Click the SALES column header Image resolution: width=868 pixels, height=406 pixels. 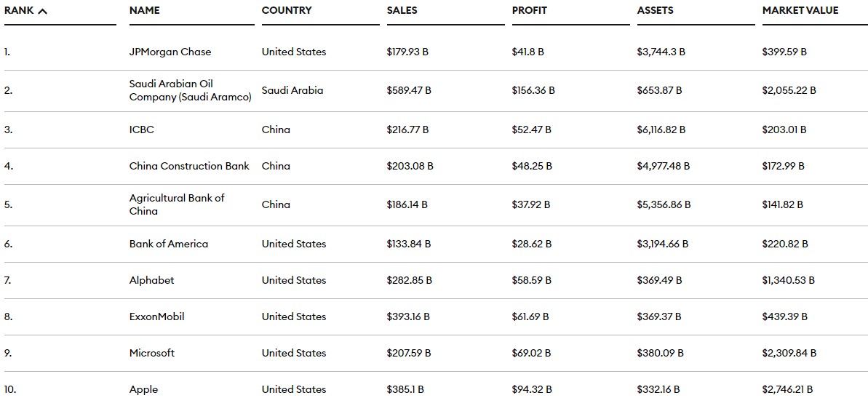coord(402,10)
